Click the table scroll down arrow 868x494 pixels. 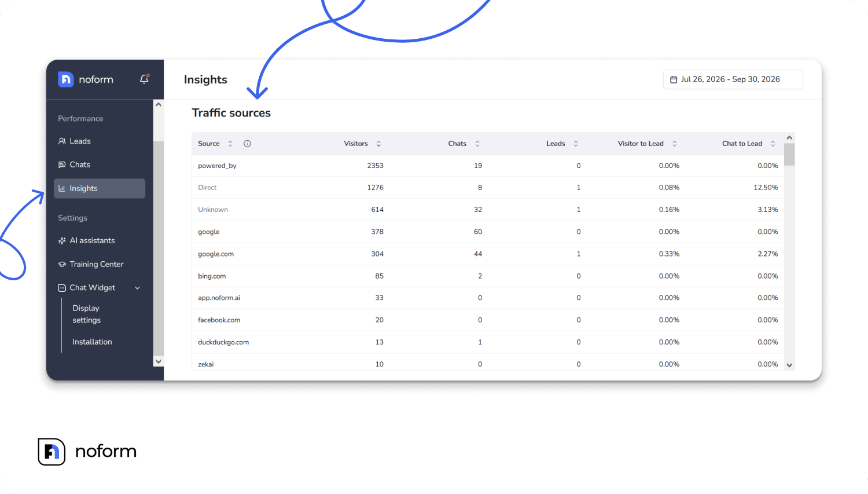point(789,365)
